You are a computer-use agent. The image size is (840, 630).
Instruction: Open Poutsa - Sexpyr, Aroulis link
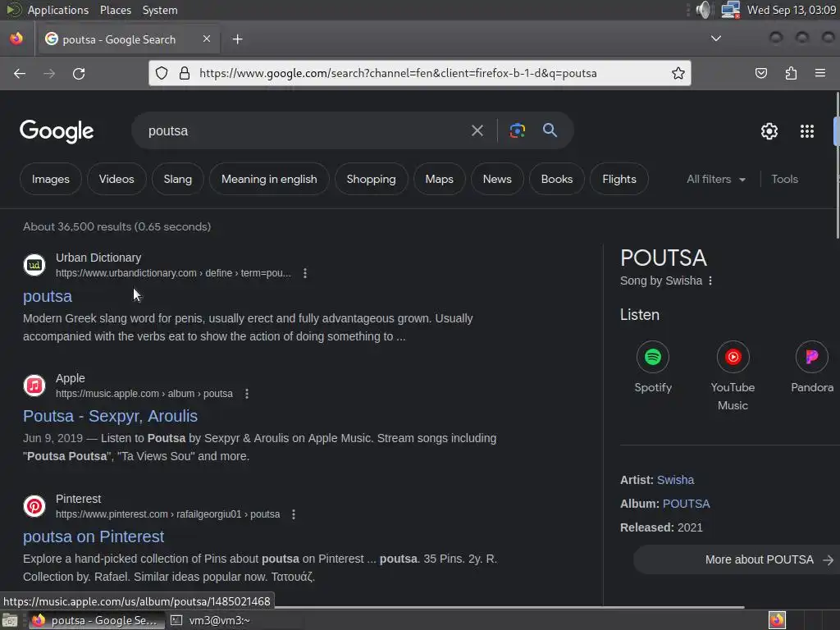[x=111, y=416]
